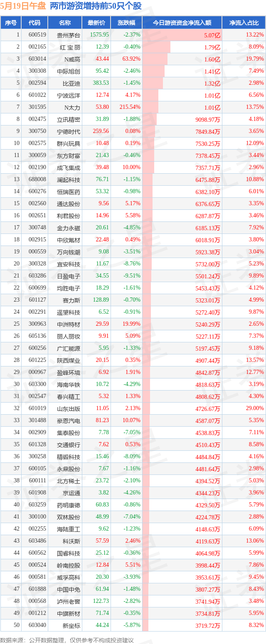
Task: Select the stock name 春兴精工
Action: coord(69,396)
